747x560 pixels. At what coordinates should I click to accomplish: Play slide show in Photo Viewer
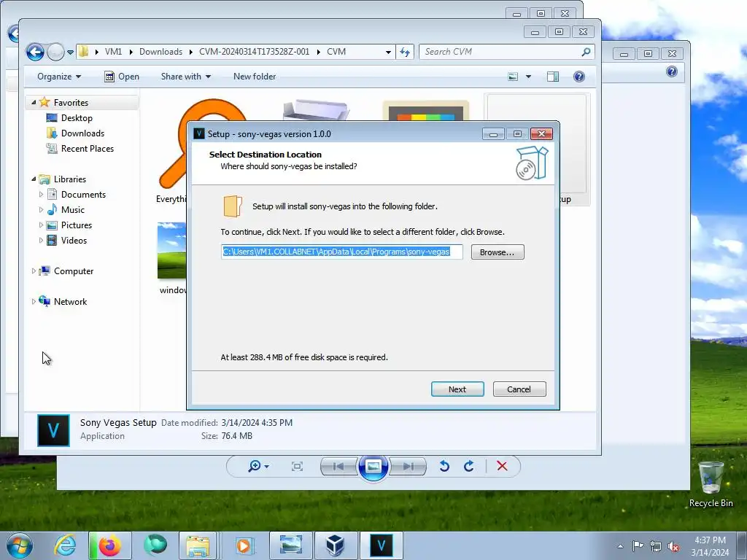click(x=373, y=466)
